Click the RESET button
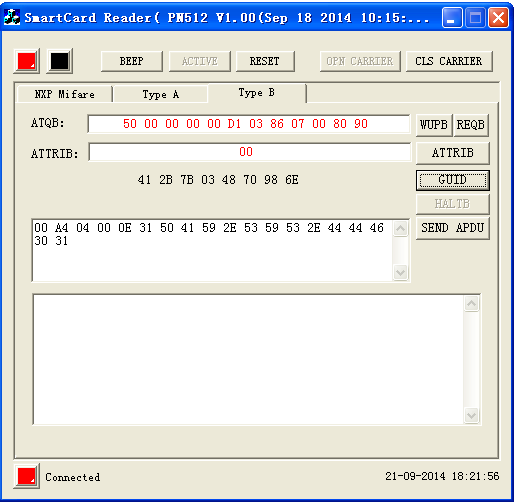 [x=265, y=61]
